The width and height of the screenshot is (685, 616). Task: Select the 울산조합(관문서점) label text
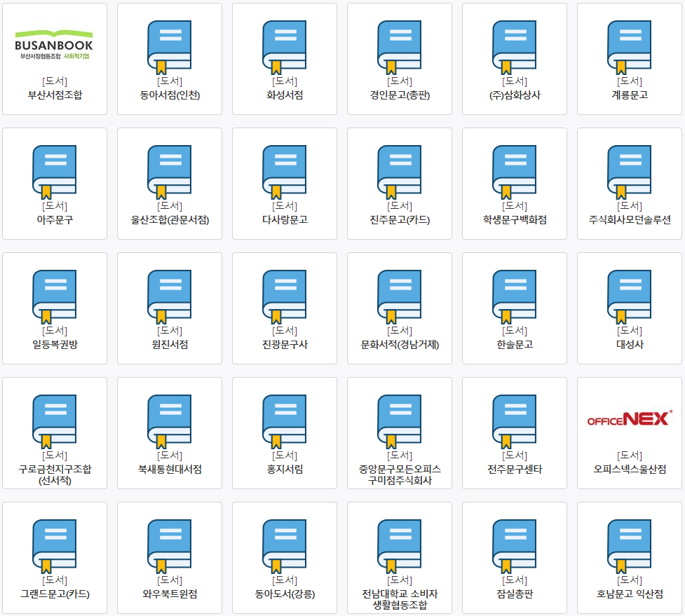[170, 219]
